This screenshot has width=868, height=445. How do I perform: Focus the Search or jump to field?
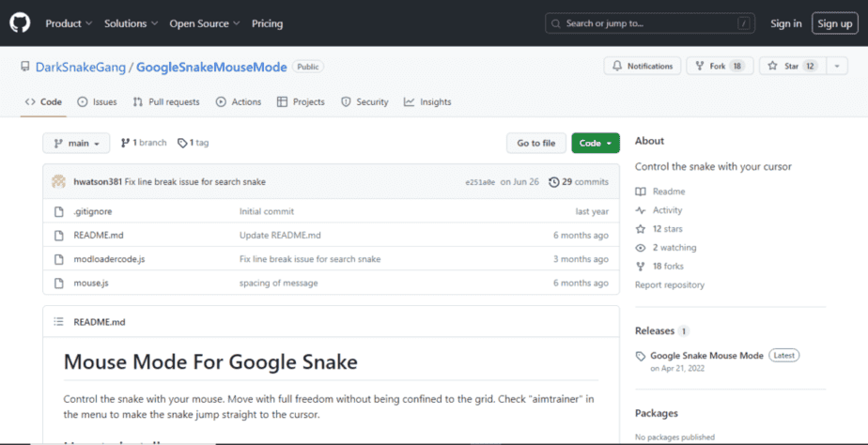(650, 23)
